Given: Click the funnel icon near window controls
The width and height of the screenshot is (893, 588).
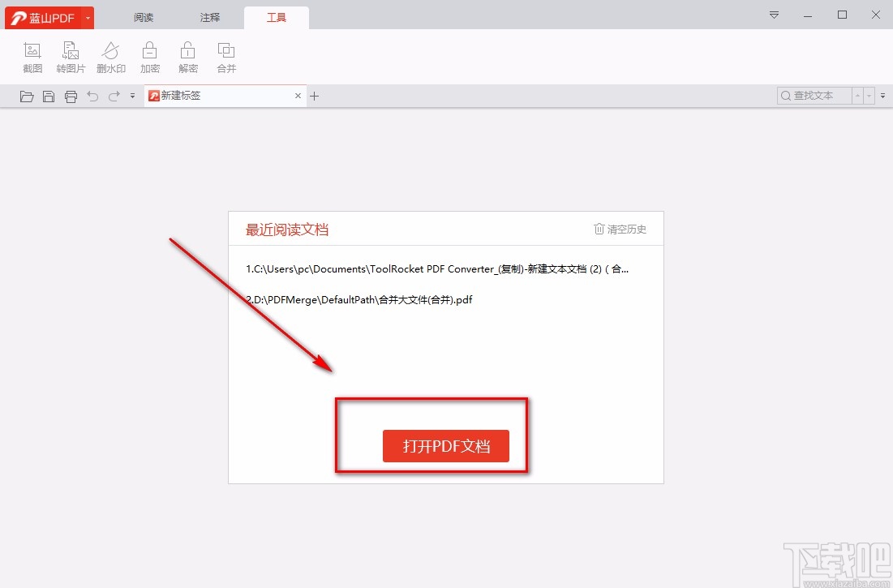Looking at the screenshot, I should (773, 15).
